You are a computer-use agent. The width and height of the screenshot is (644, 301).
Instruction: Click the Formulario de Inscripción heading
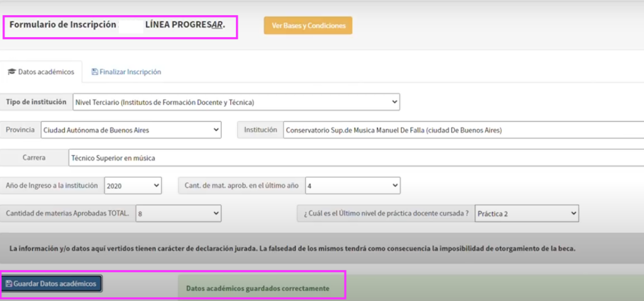pyautogui.click(x=117, y=25)
